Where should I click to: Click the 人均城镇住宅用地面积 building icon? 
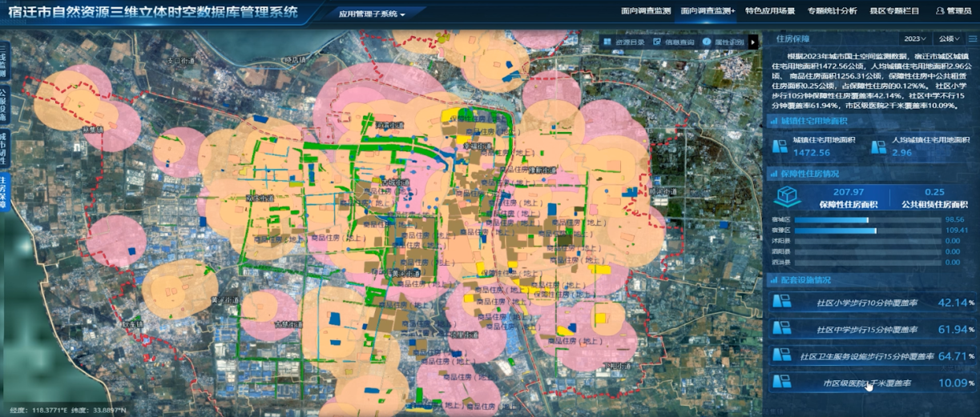(878, 146)
